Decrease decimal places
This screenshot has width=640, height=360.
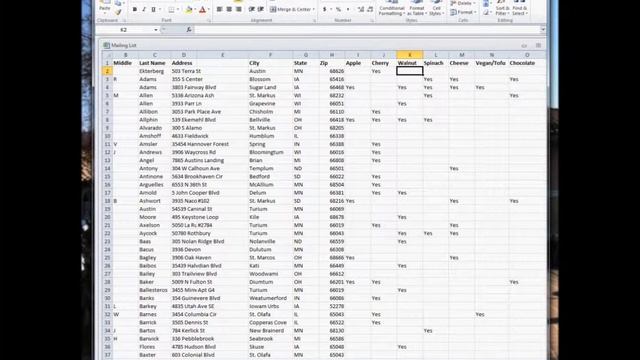370,9
